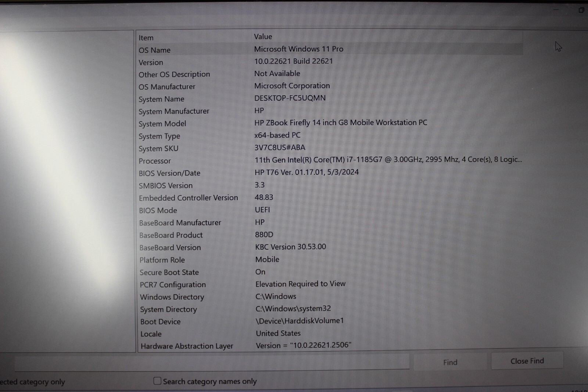
Task: Click value 48.83
Action: coord(264,197)
